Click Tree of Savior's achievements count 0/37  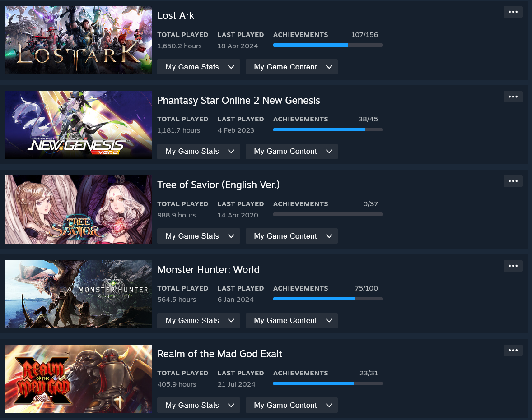(x=370, y=204)
